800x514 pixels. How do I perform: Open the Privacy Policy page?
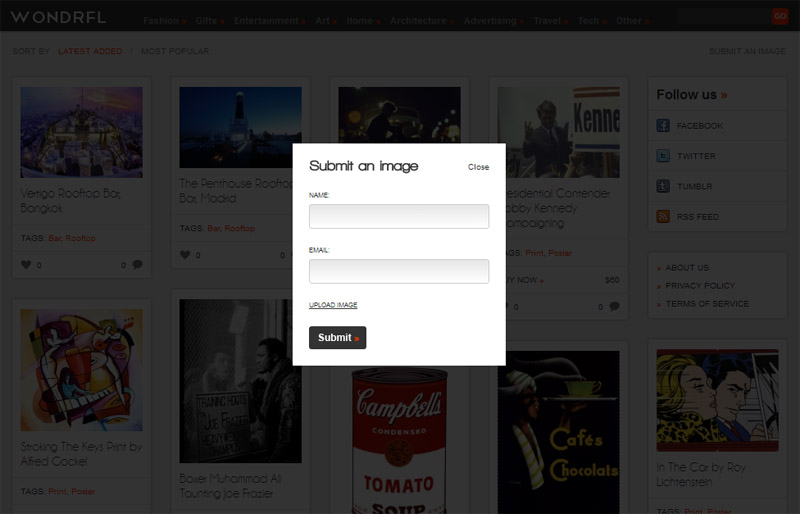click(700, 285)
